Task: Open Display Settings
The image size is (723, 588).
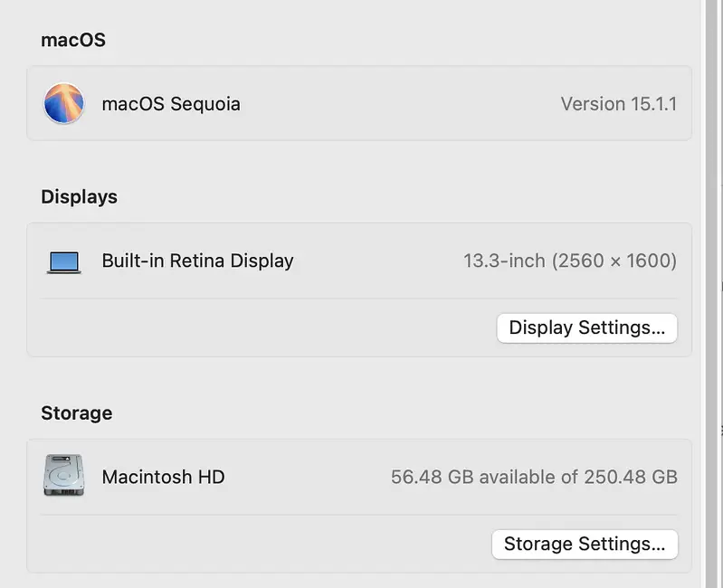Action: pos(586,327)
